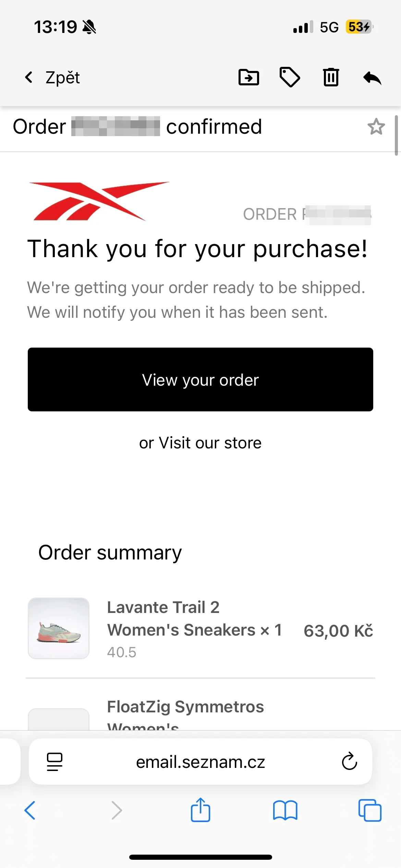
Task: Tap the move to folder icon
Action: [249, 77]
